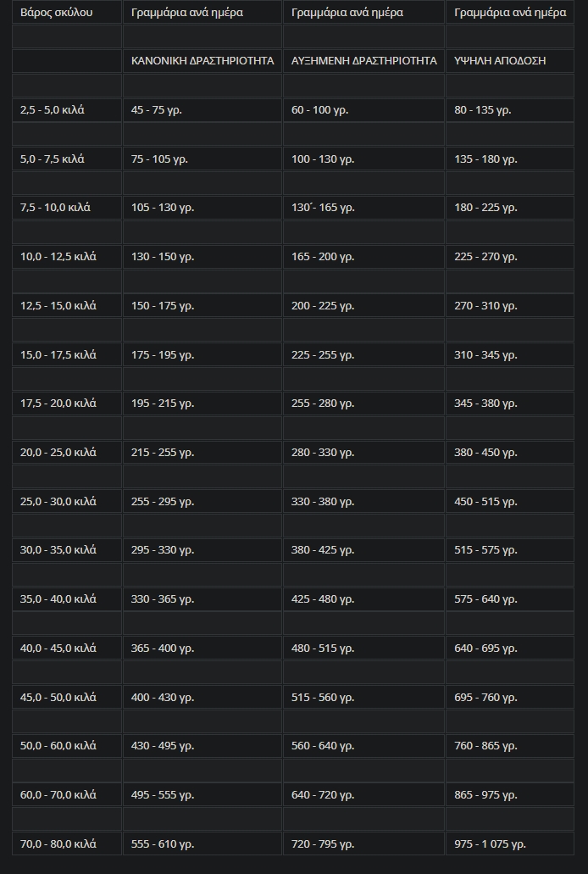Screen dimensions: 588x874
Task: Select the '180 - 225 γρ.' cell
Action: pyautogui.click(x=510, y=208)
